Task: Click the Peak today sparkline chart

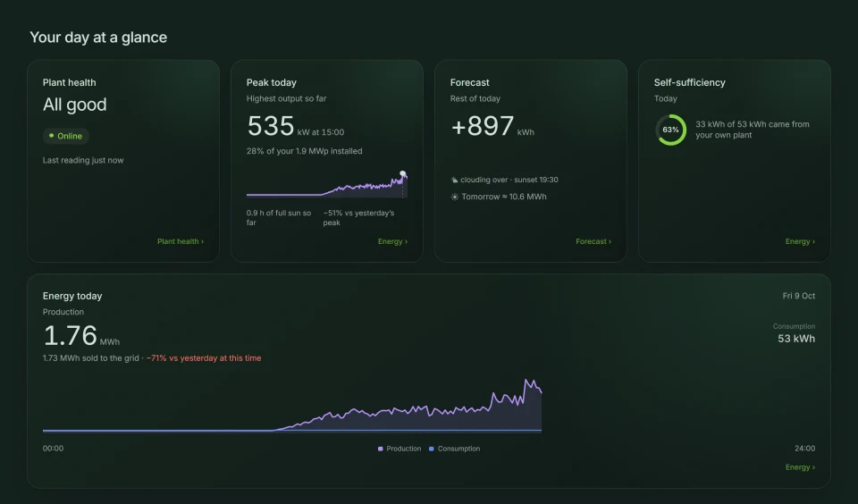Action: click(x=327, y=184)
